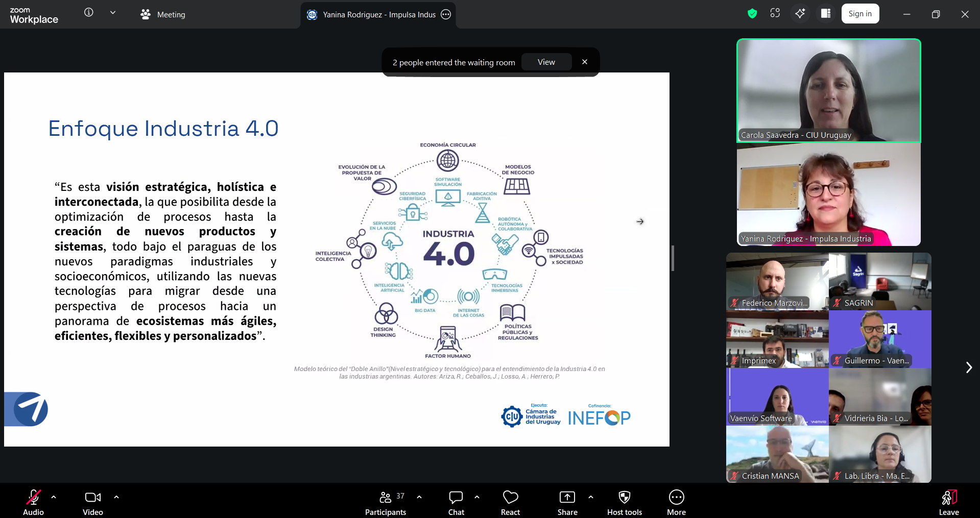Select Carola Saavedra's video thumbnail
This screenshot has height=518, width=980.
828,90
